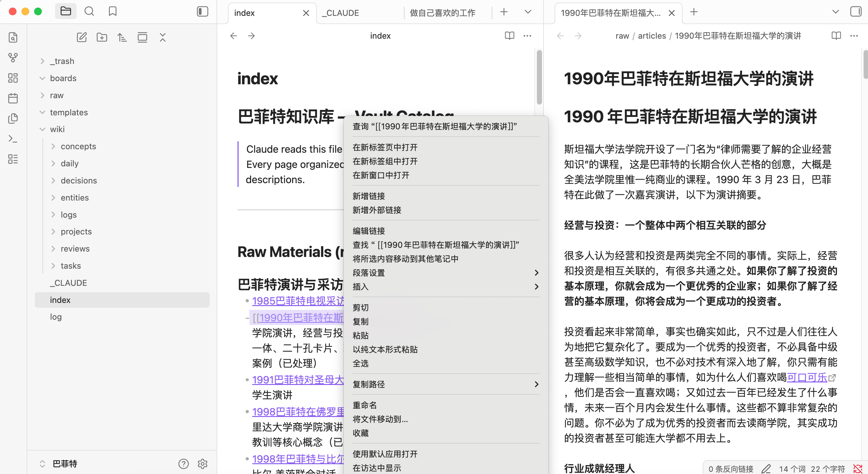Open canvas grid icon in the ribbon

point(13,78)
